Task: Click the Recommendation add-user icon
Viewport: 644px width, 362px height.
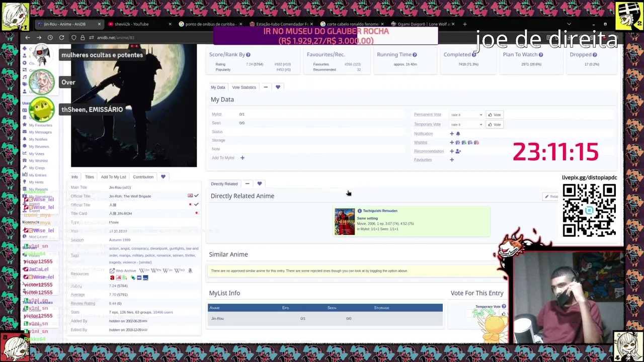Action: coord(458,151)
